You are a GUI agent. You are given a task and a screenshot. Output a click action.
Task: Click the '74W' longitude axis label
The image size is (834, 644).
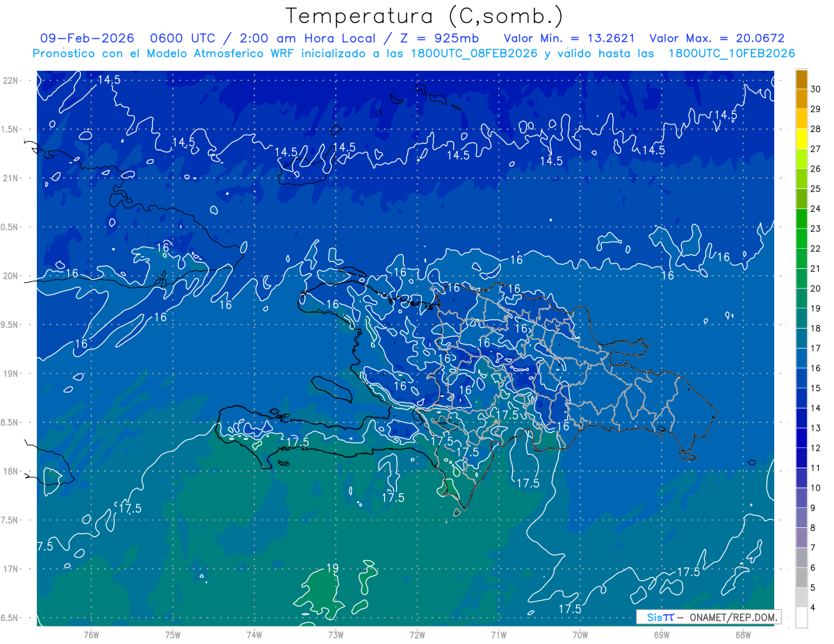tap(254, 635)
